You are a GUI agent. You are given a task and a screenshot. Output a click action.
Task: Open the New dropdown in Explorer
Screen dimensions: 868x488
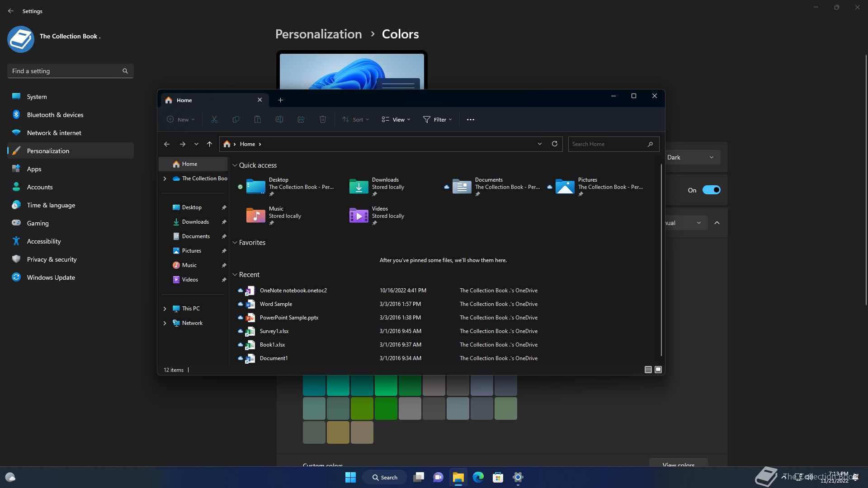click(181, 120)
